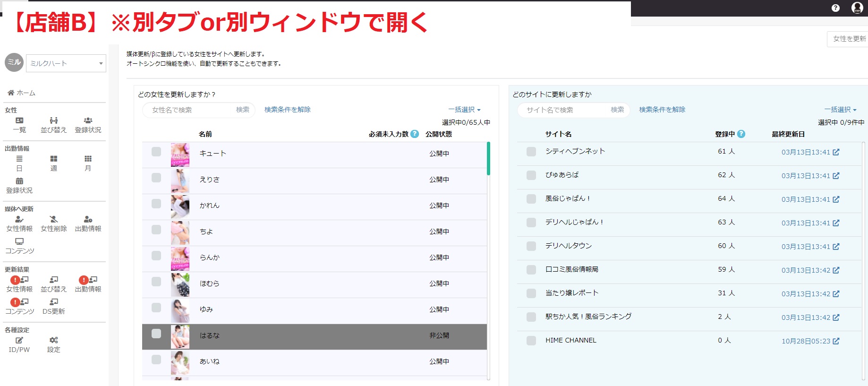Viewport: 868px width, 386px height.
Task: Select the checkbox for ぴゅあらば site
Action: point(531,175)
